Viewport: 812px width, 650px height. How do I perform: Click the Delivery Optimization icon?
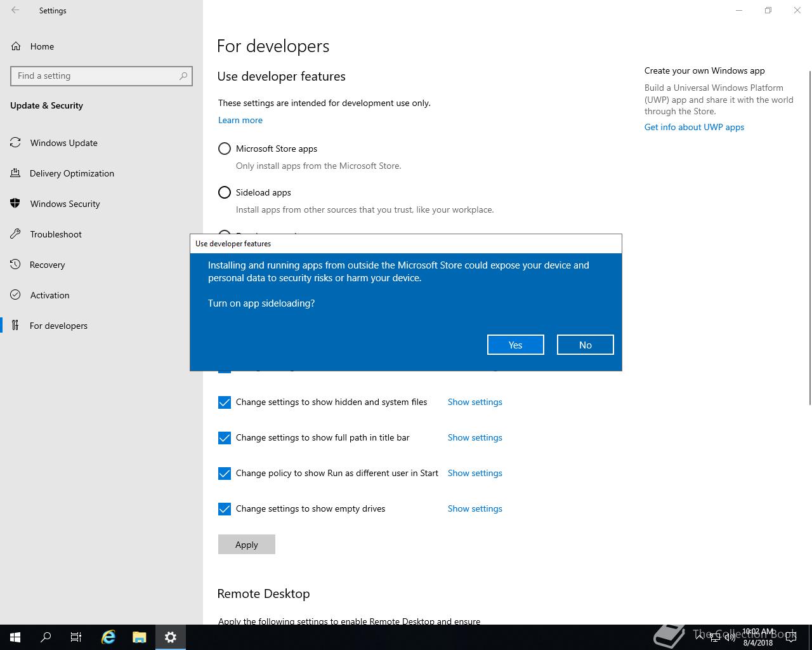pos(16,173)
